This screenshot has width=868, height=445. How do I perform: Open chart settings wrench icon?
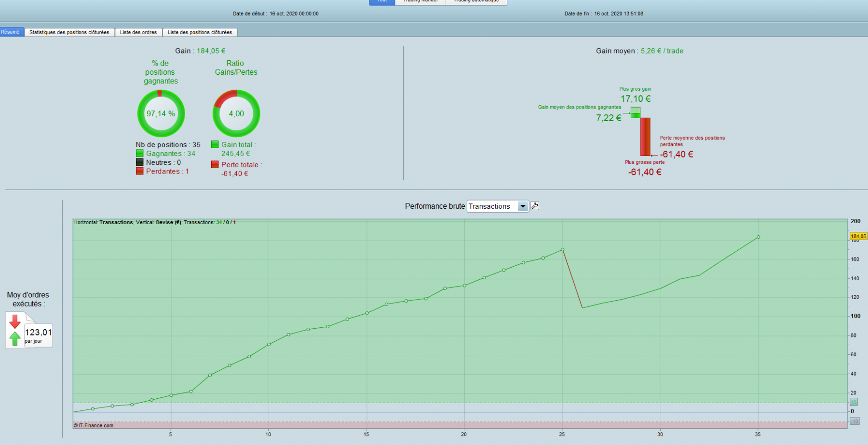pos(534,206)
